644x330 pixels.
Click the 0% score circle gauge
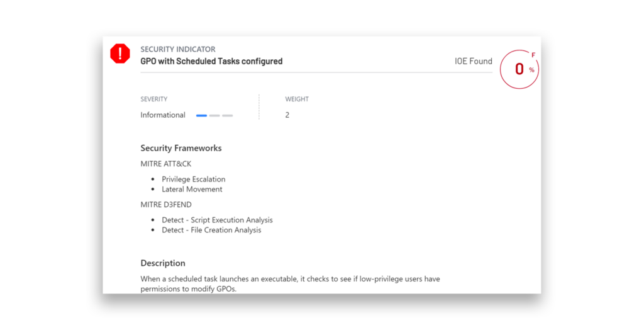519,69
